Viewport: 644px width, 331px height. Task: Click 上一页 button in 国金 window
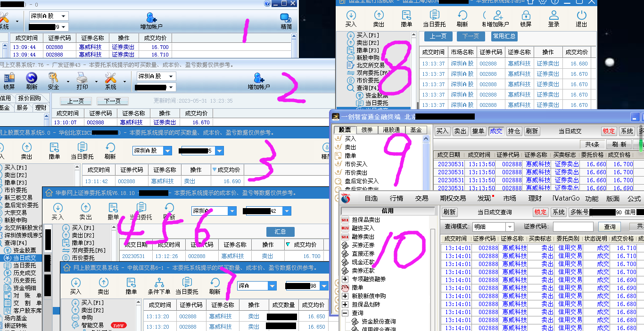438,36
